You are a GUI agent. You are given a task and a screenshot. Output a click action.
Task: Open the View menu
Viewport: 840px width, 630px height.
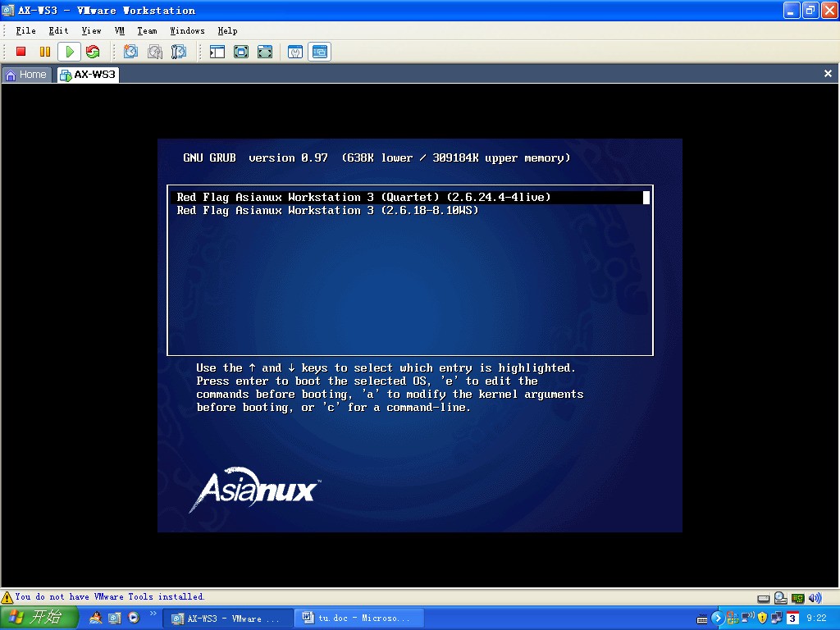[x=91, y=30]
